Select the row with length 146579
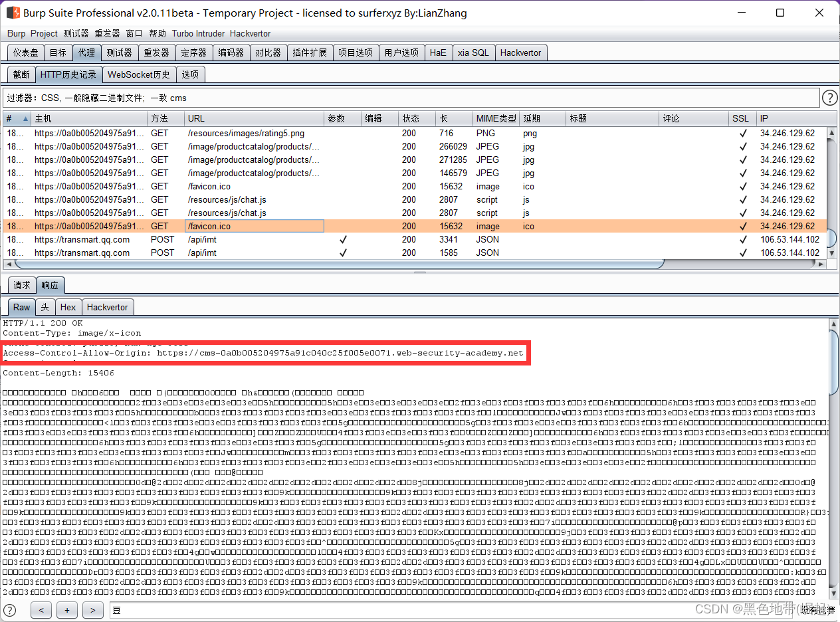The image size is (840, 622). [415, 173]
